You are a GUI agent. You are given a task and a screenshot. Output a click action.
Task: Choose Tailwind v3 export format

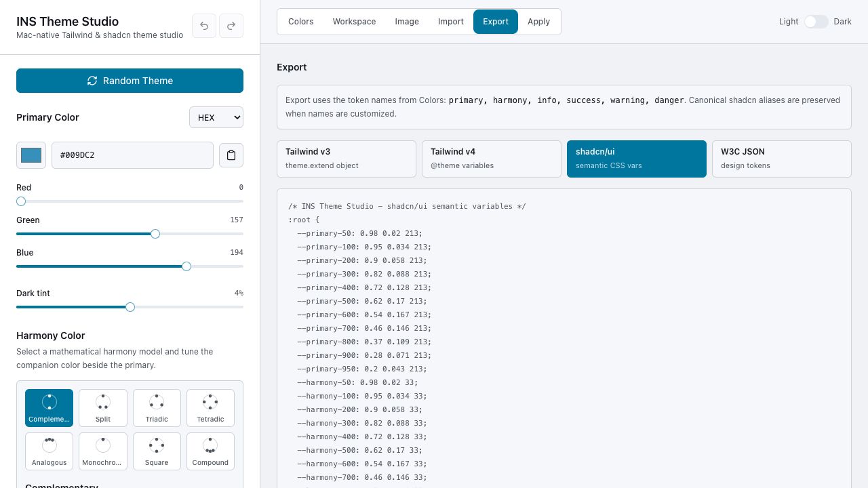coord(347,159)
